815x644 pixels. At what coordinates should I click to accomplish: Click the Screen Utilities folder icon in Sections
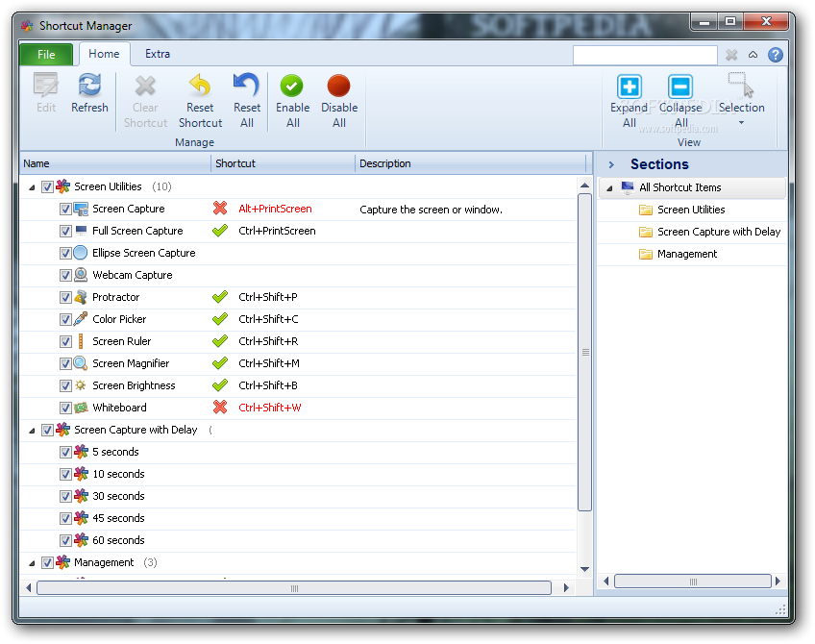tap(646, 210)
